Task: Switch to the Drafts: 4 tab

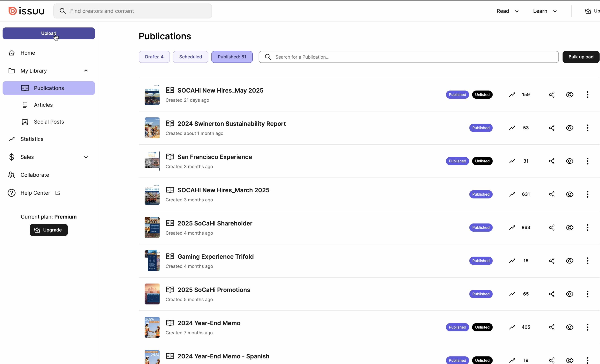Action: pyautogui.click(x=154, y=57)
